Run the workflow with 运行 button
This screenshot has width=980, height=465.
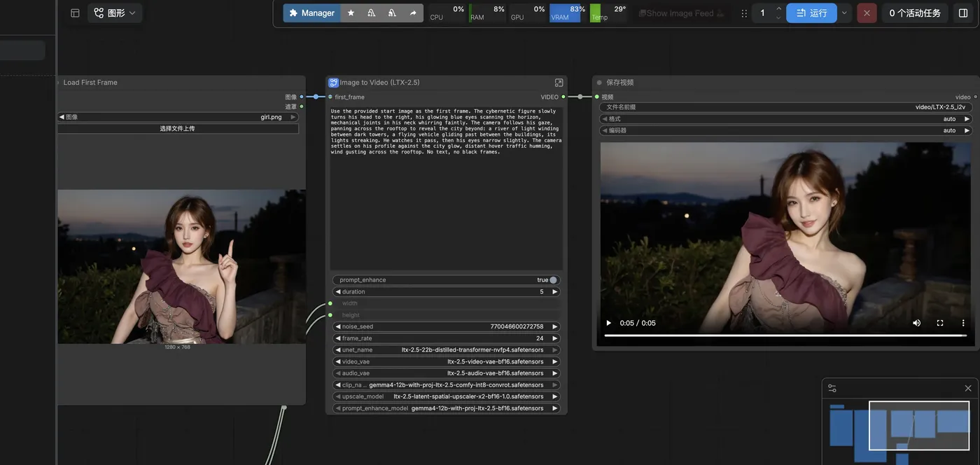811,13
